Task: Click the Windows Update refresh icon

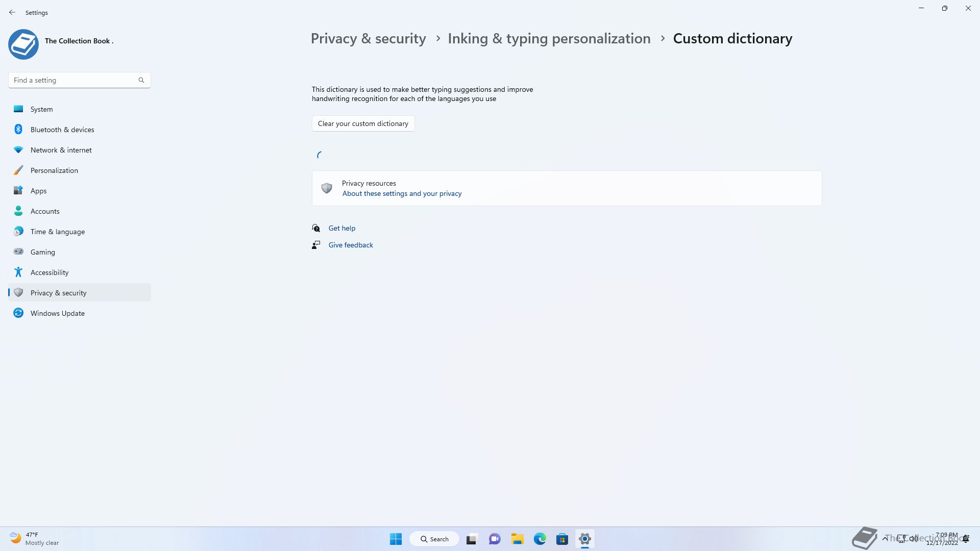Action: (18, 313)
